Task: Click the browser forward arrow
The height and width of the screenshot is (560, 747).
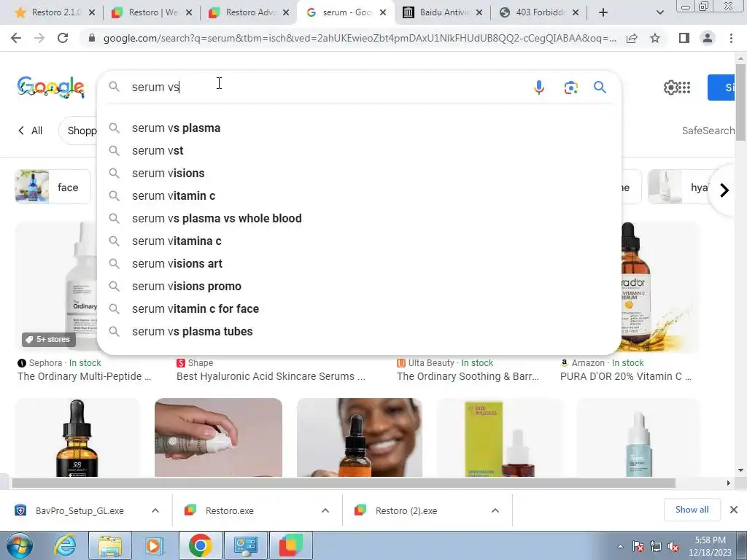Action: click(39, 38)
